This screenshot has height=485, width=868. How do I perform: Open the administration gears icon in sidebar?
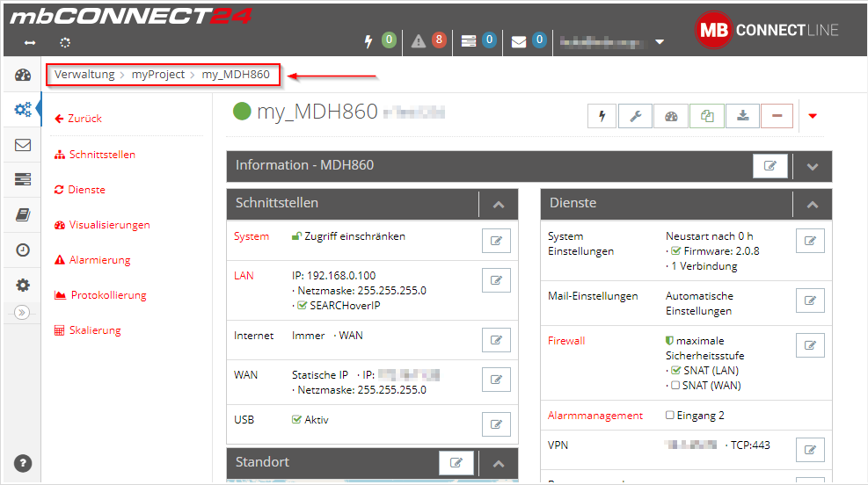[23, 110]
